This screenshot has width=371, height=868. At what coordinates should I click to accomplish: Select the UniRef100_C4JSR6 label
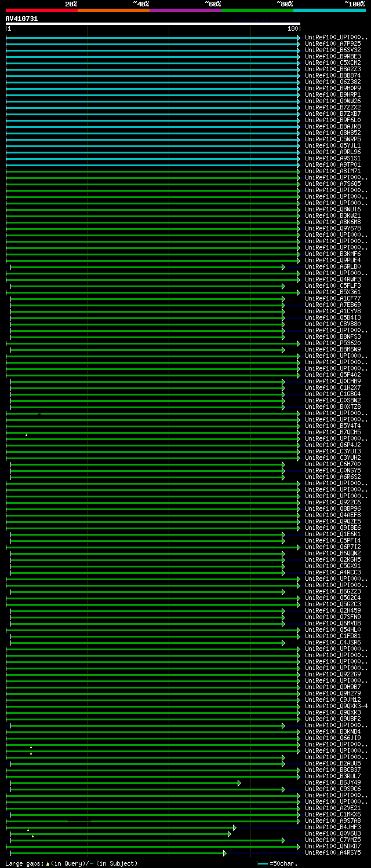(333, 642)
